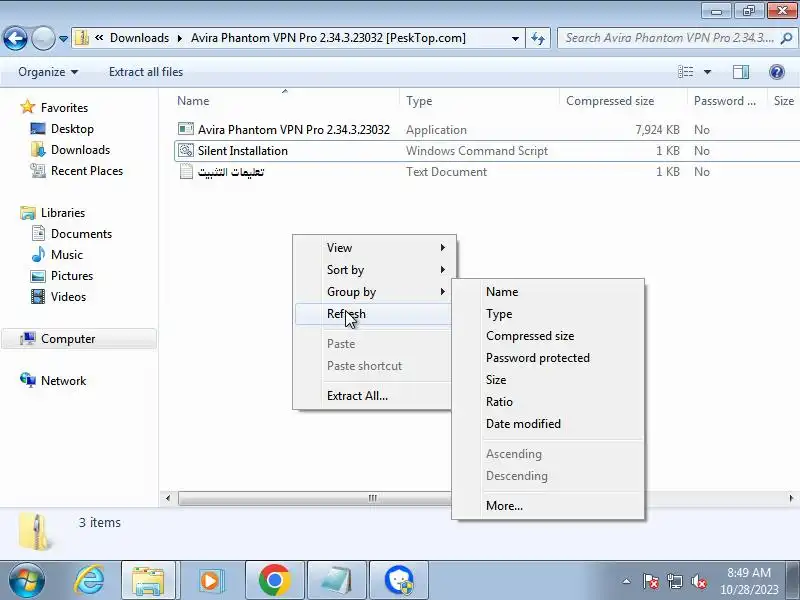Sort by the Name column header
Screen dimensions: 800x600
click(193, 101)
